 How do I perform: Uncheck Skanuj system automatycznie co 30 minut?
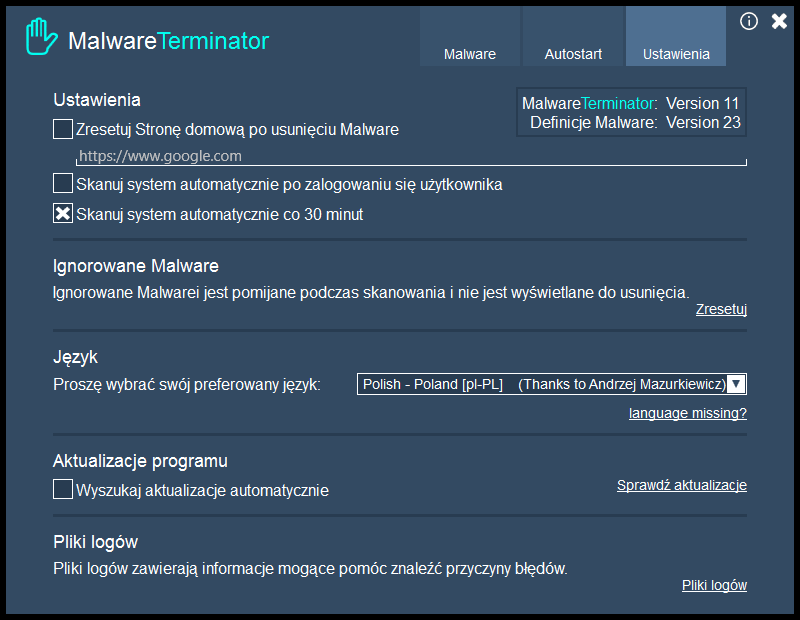(x=63, y=213)
